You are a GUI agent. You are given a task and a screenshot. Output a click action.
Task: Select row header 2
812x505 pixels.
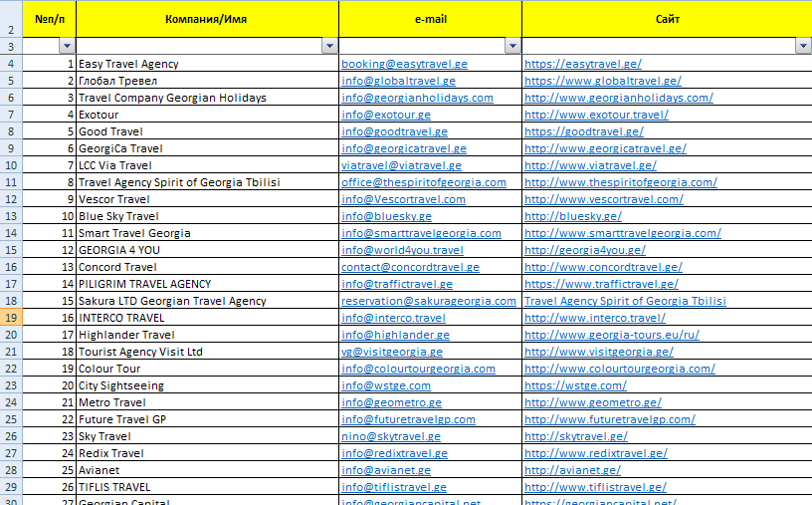click(11, 19)
